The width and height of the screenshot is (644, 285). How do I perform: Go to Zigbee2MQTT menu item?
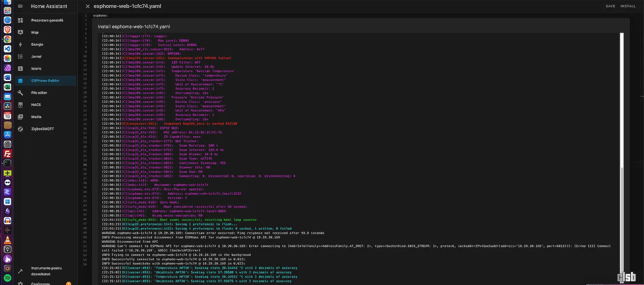pyautogui.click(x=43, y=129)
